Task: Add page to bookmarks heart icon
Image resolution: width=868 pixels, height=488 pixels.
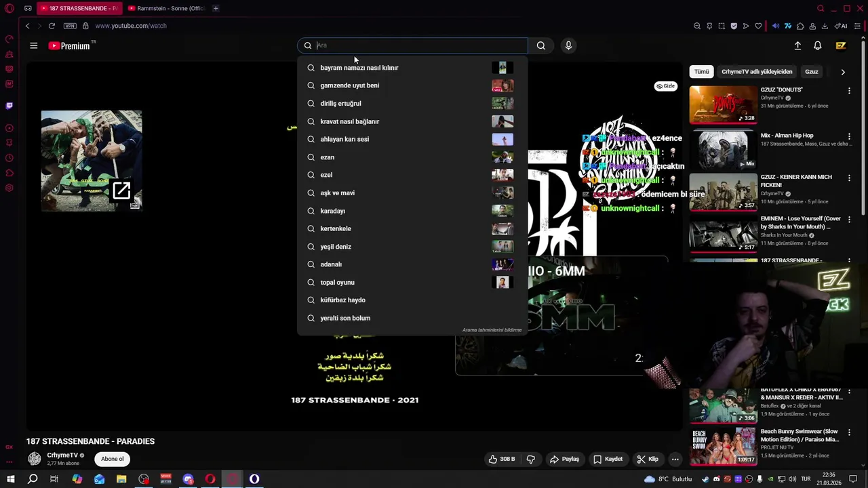Action: 758,26
